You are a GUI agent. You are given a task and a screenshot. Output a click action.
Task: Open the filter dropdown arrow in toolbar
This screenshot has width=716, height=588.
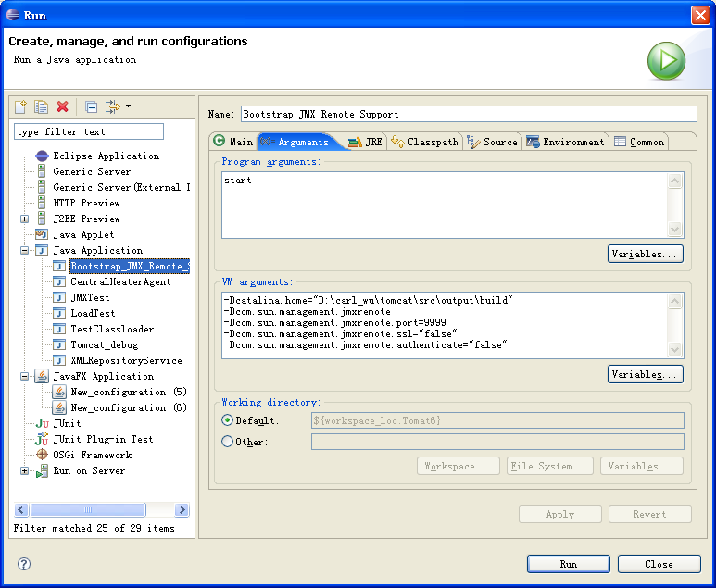pos(128,106)
